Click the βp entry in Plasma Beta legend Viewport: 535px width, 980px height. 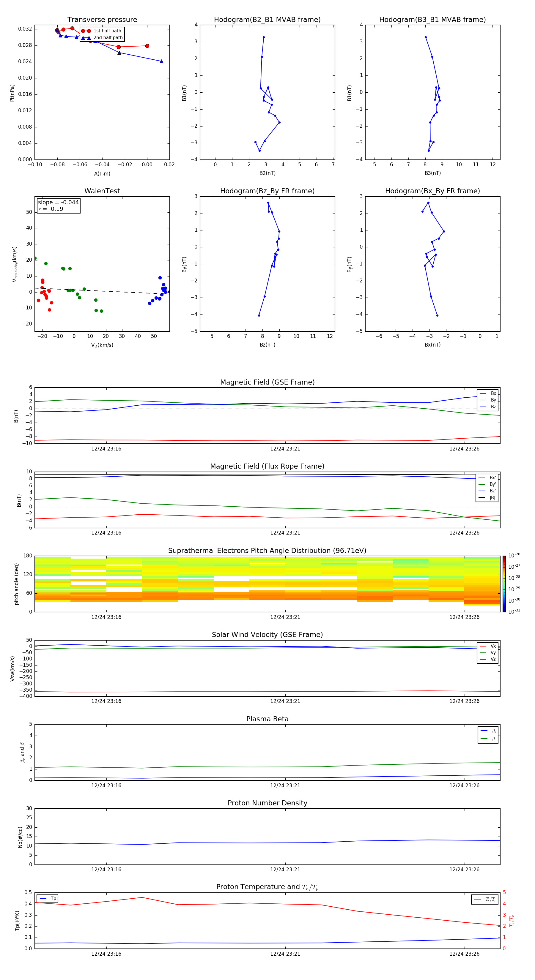click(x=488, y=731)
